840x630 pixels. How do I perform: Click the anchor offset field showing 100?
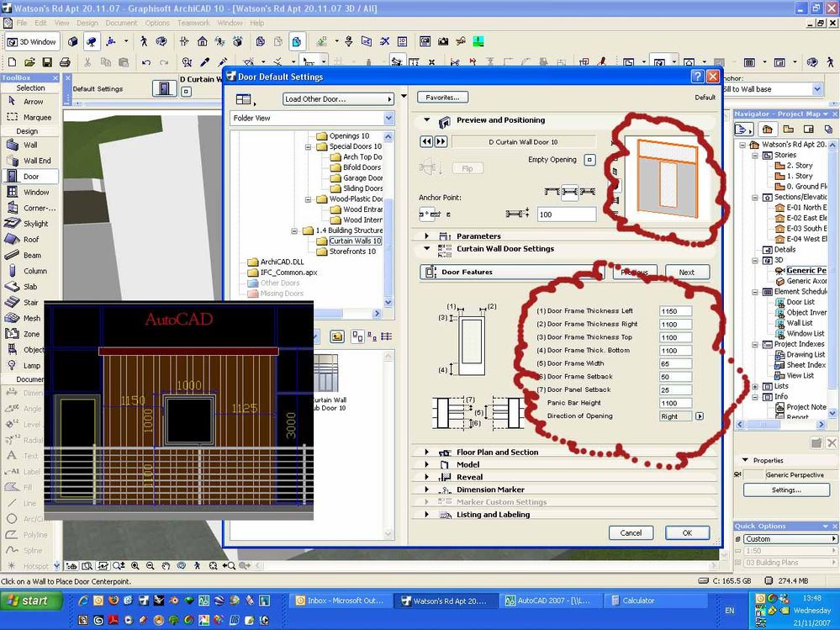pyautogui.click(x=566, y=214)
